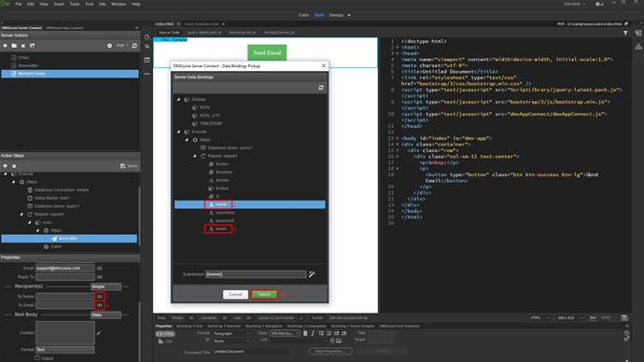Select Database Query: query1 in data bindings
The height and width of the screenshot is (362, 644).
coord(230,147)
